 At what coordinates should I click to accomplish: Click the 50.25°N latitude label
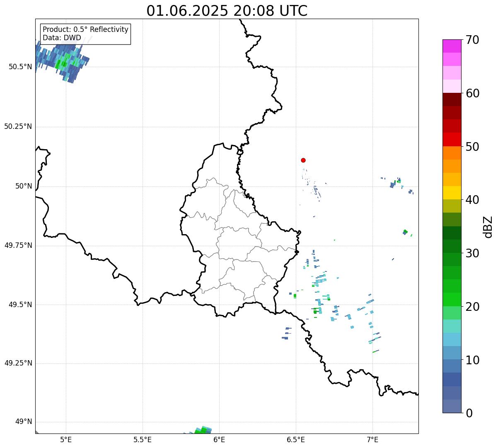click(x=18, y=126)
